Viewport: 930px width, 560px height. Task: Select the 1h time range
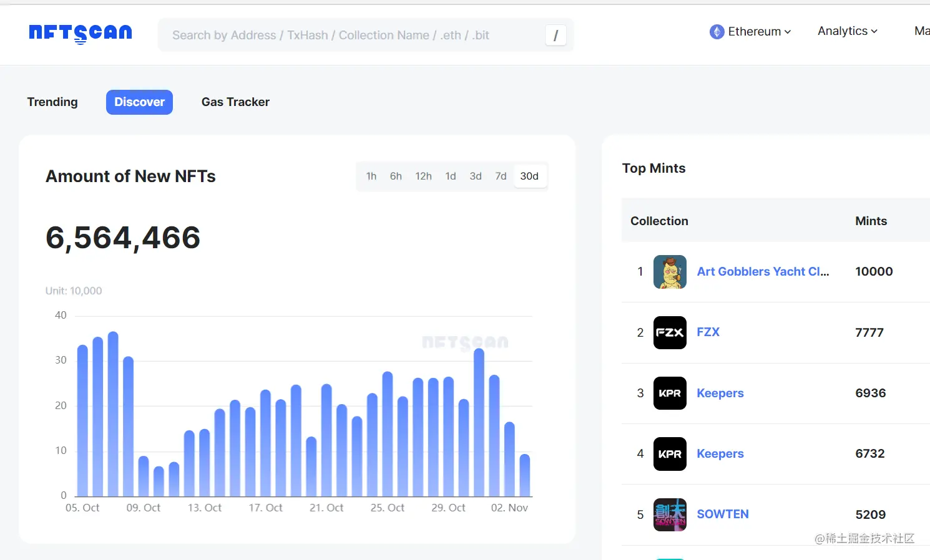pyautogui.click(x=371, y=176)
